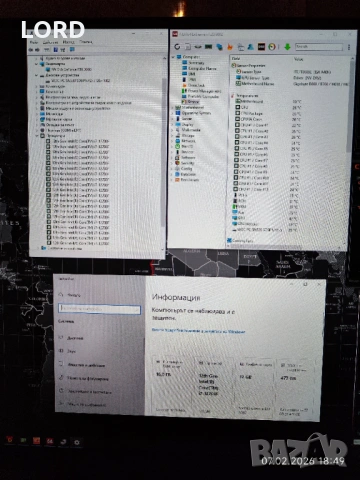The width and height of the screenshot is (360, 480).
Task: Open Изглед menu in Device Manager
Action: 68,42
